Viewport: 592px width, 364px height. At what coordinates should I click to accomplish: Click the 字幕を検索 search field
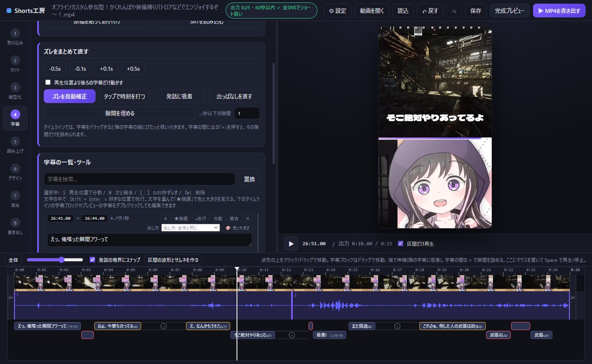click(139, 179)
